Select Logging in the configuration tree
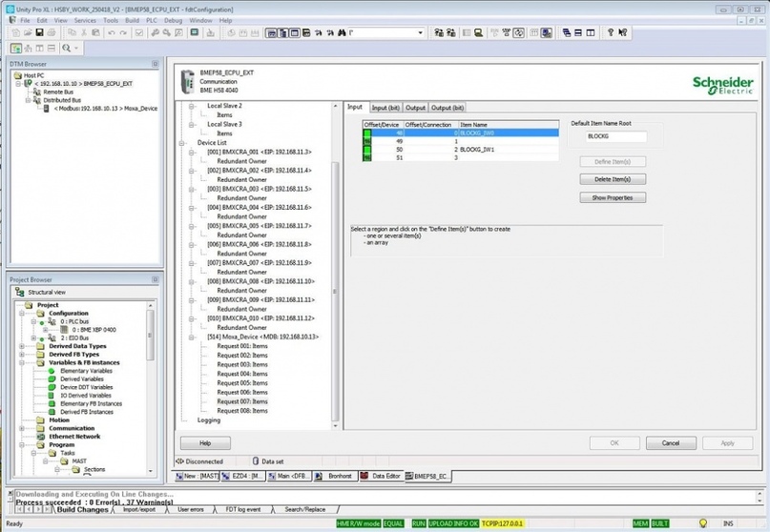 pos(209,420)
